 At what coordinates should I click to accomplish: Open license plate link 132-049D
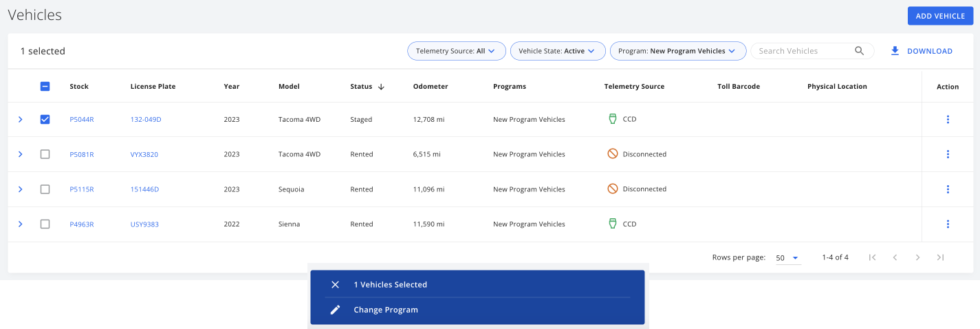(x=146, y=120)
